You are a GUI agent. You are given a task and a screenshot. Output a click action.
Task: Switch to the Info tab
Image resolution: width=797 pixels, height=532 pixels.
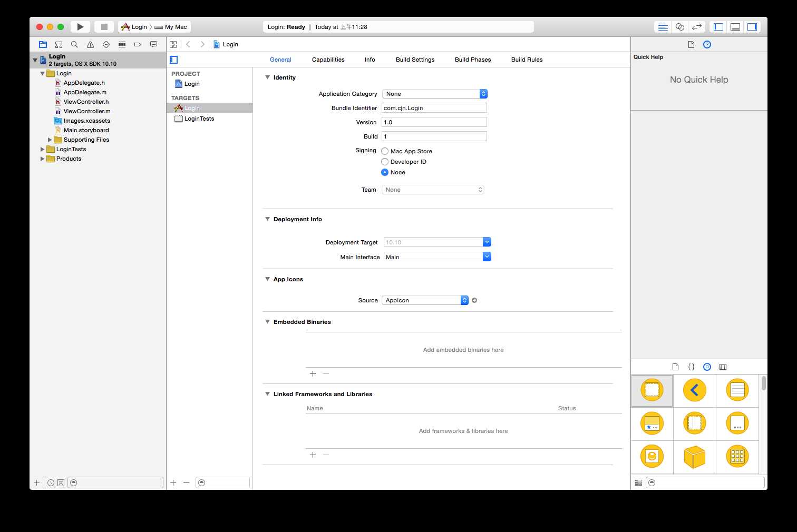(370, 60)
